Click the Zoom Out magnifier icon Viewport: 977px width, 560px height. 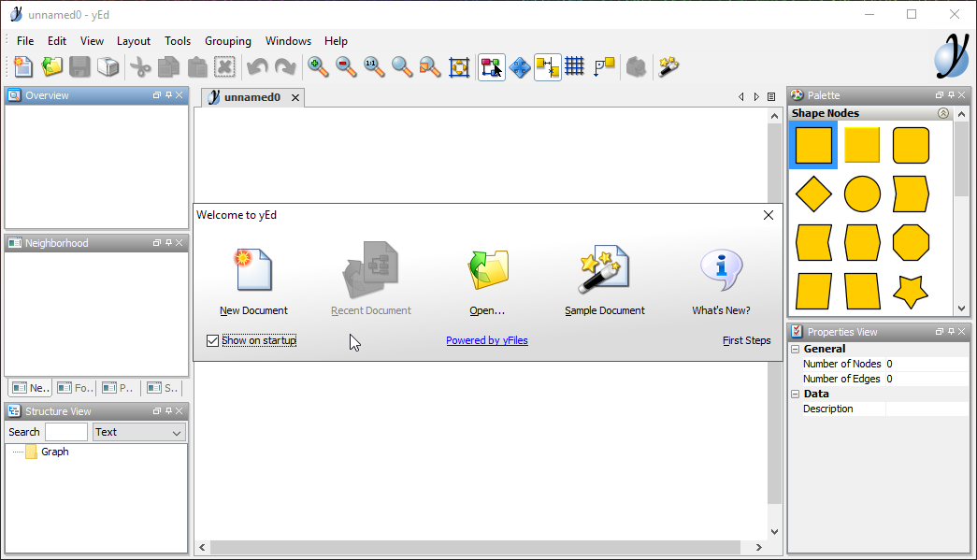346,66
